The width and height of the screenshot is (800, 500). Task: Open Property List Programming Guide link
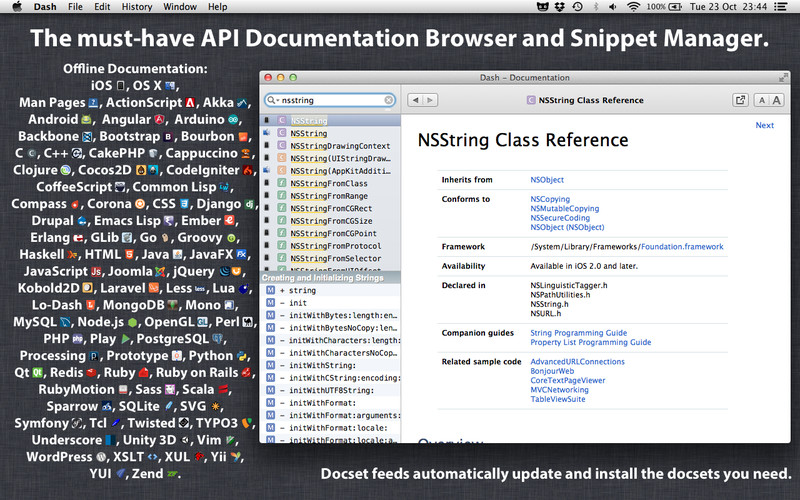(x=591, y=342)
